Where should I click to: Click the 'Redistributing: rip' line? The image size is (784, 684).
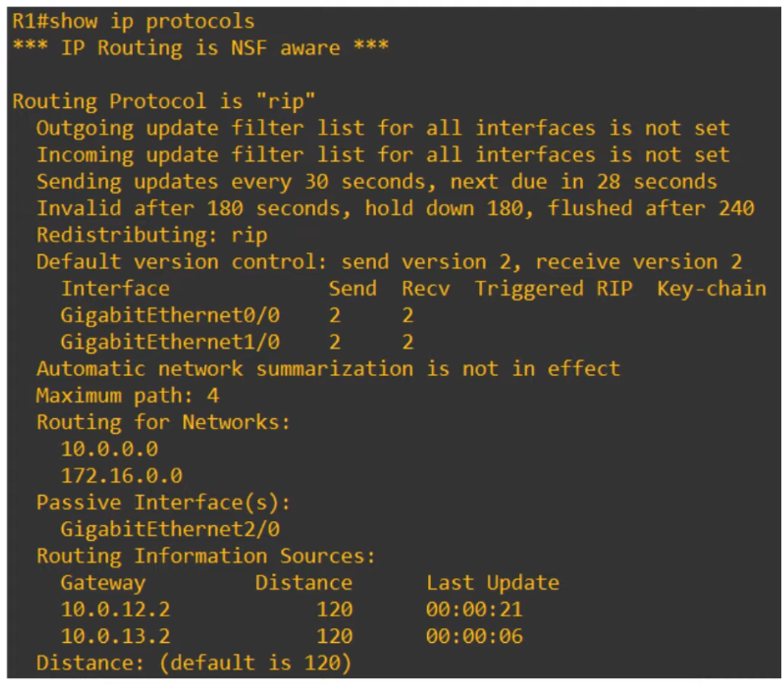152,236
